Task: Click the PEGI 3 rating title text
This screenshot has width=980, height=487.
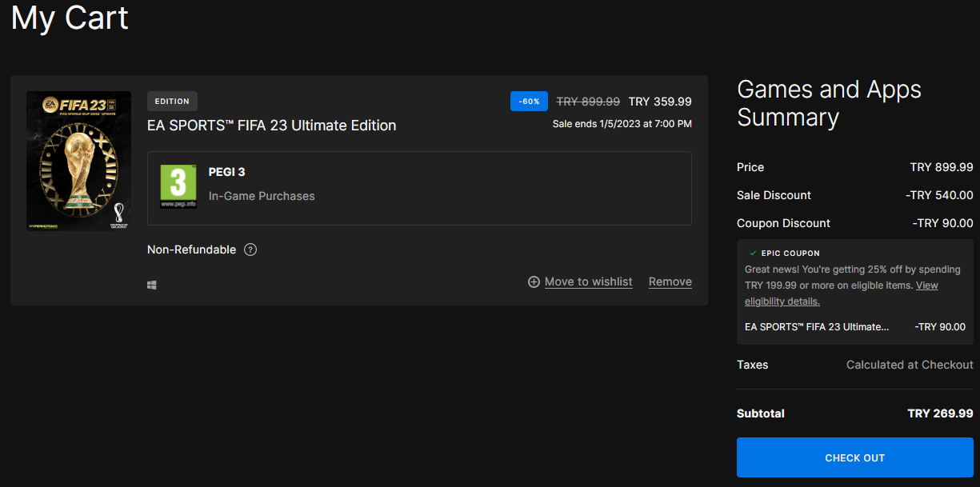Action: point(227,172)
